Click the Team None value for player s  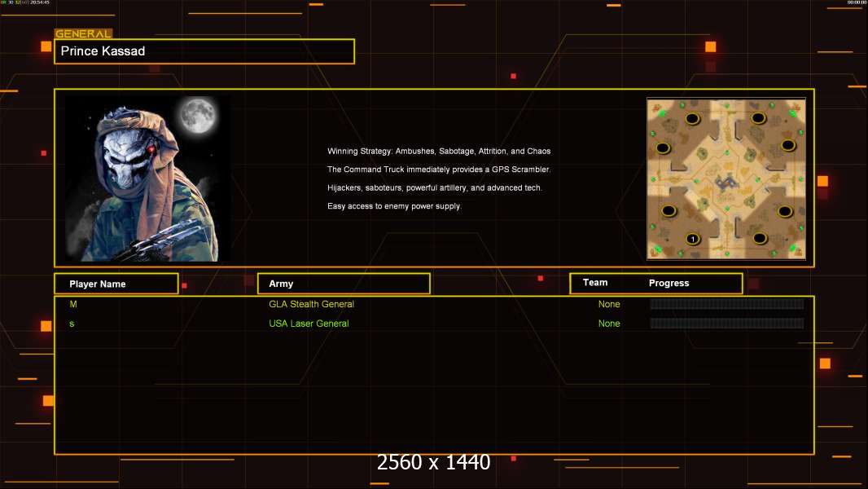coord(609,324)
